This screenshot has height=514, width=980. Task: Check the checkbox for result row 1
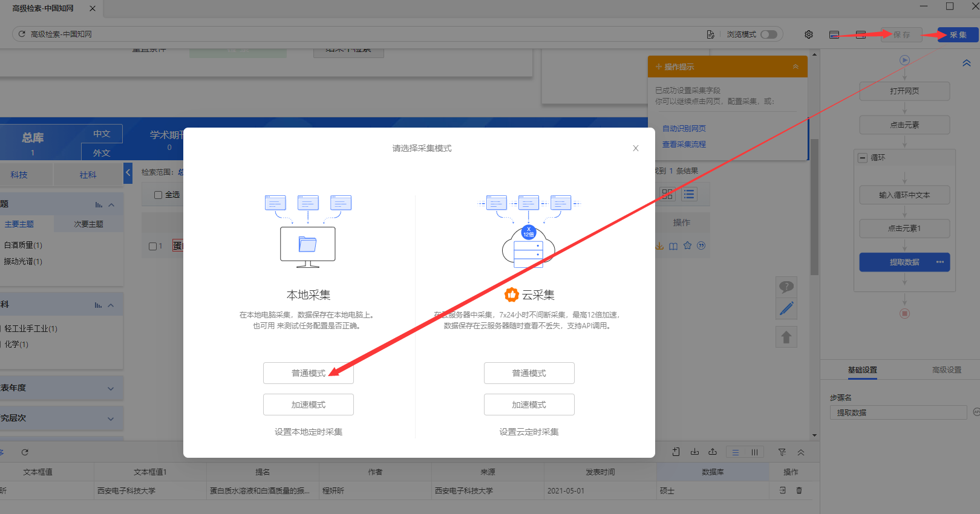pyautogui.click(x=152, y=246)
